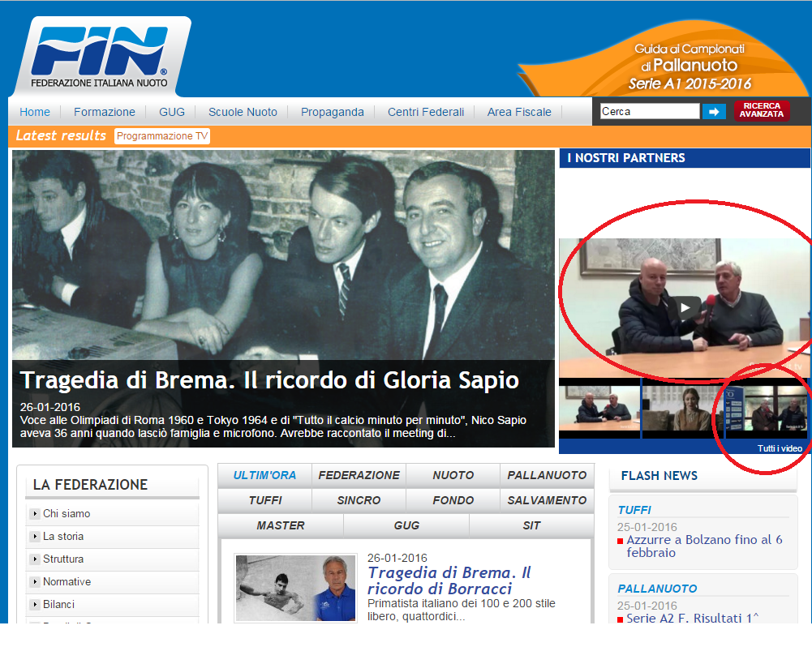Switch to the SINCRO tab
The image size is (812, 664).
click(359, 500)
